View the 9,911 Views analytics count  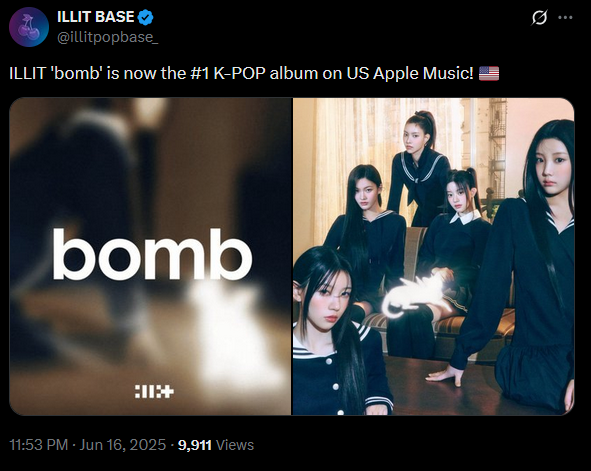(216, 445)
